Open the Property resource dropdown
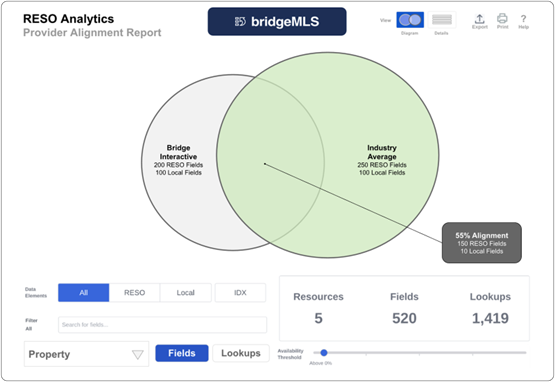The width and height of the screenshot is (555, 382). [x=86, y=354]
